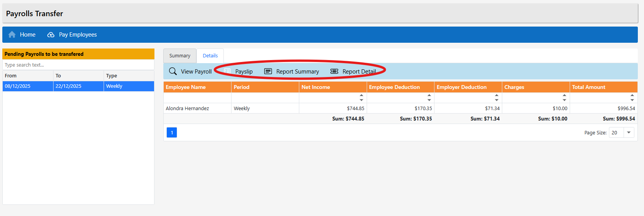Switch to the Summary tab
Screen dimensions: 644x216
[x=180, y=56]
